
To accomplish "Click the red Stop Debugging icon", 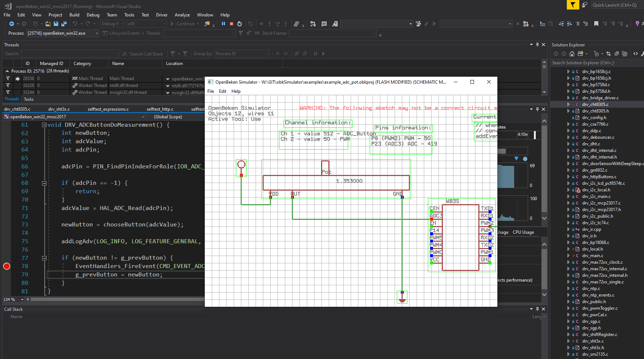I will pos(231,24).
